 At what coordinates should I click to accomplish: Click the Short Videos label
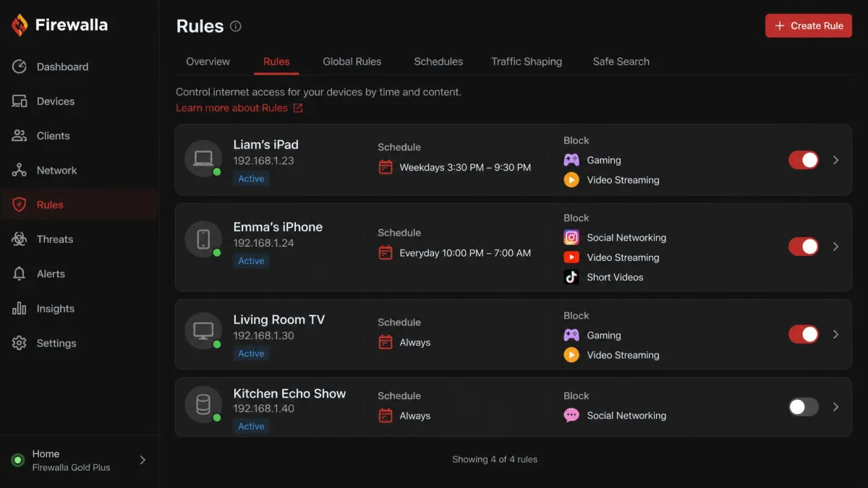tap(615, 277)
